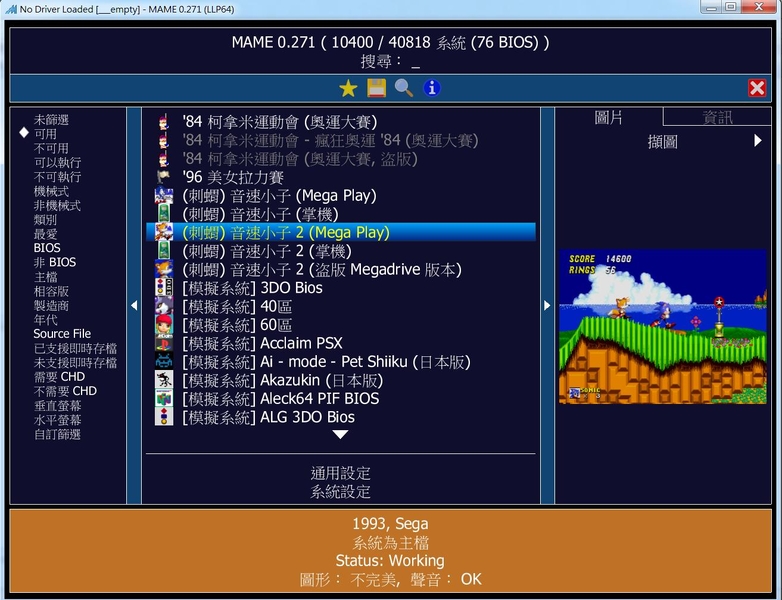Click the Sonic 2 screenshot thumbnail
This screenshot has height=600, width=782.
pos(663,327)
